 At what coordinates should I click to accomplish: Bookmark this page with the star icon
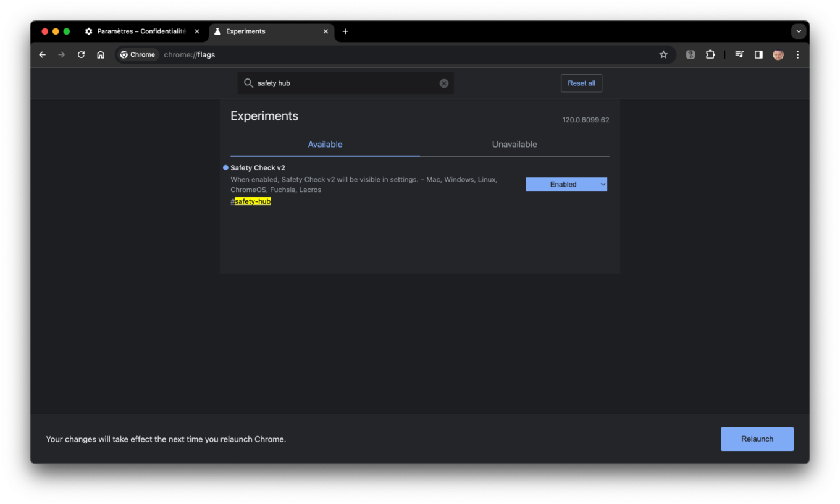(x=663, y=55)
